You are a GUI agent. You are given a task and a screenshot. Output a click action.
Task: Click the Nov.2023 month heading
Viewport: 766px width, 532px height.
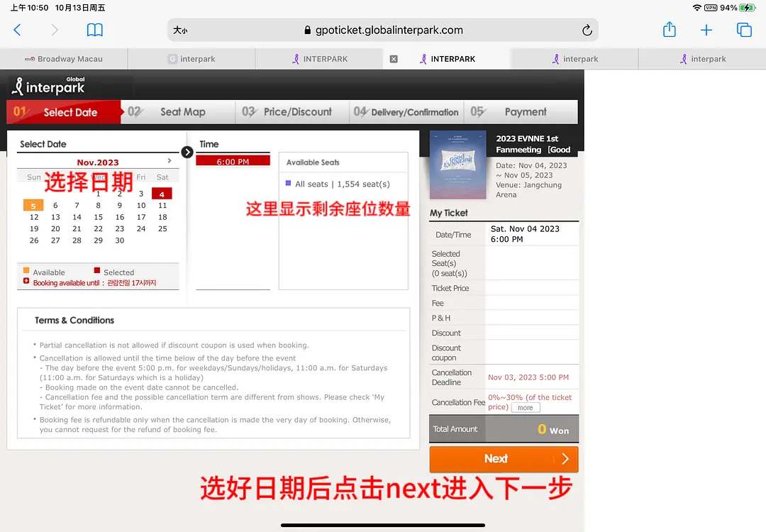point(98,162)
